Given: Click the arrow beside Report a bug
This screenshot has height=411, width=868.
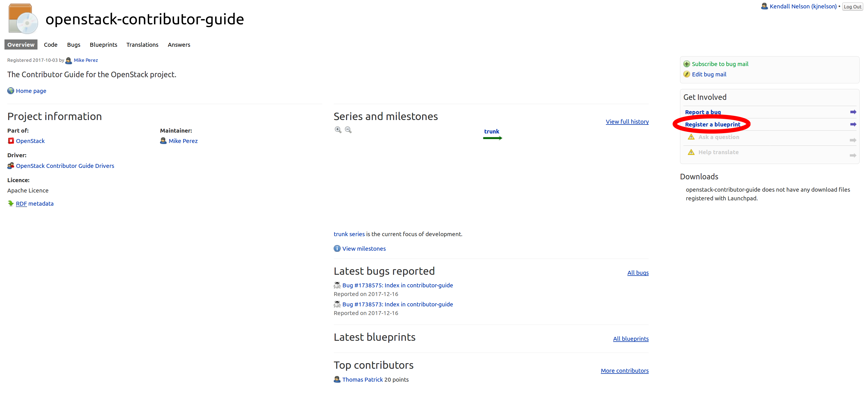Looking at the screenshot, I should pos(853,112).
